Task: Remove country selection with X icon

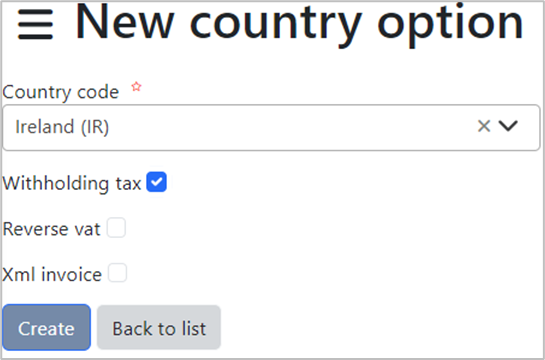Action: 484,126
